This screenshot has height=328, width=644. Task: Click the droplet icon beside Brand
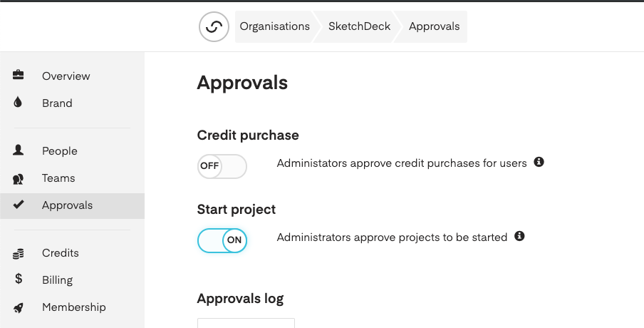pos(18,102)
